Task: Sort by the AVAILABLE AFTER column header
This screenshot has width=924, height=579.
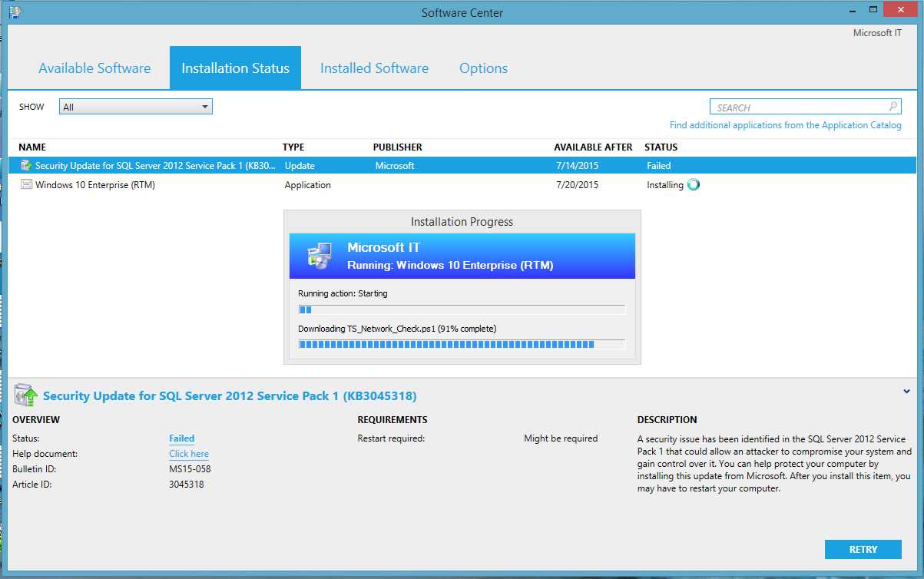Action: [594, 147]
